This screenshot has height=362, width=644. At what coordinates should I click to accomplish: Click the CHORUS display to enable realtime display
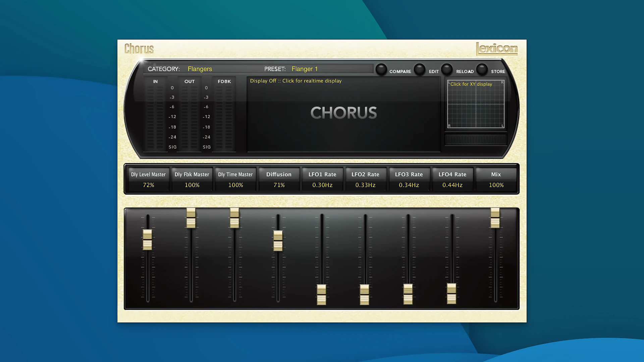click(x=343, y=114)
